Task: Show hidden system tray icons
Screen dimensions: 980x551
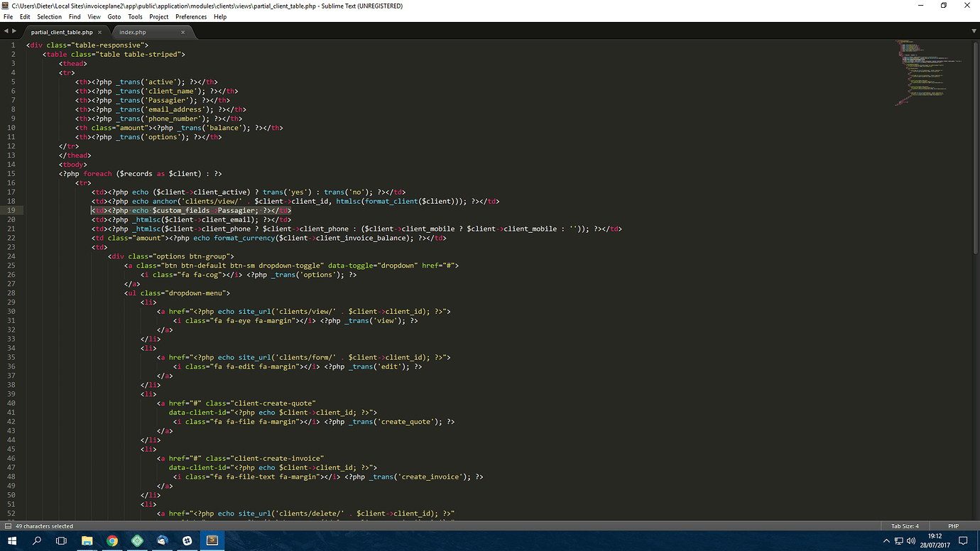Action: point(886,541)
